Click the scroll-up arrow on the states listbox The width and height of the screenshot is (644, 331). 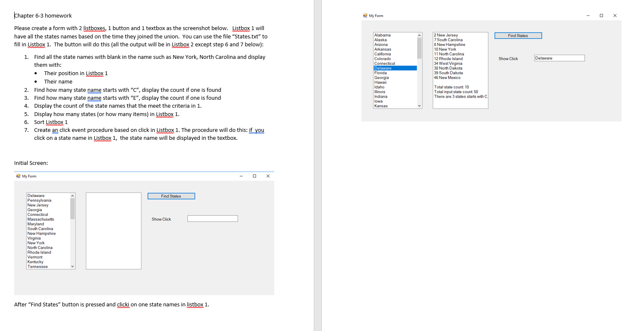tap(420, 35)
